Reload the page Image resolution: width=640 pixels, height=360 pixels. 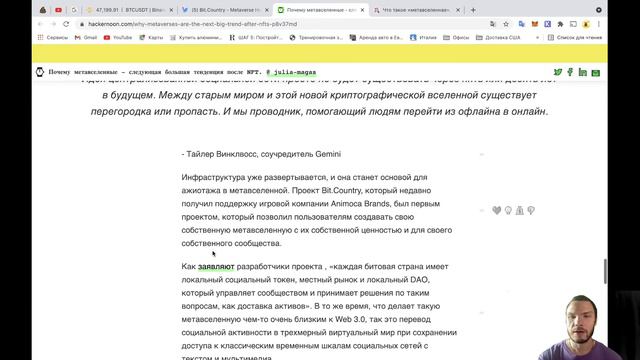66,24
